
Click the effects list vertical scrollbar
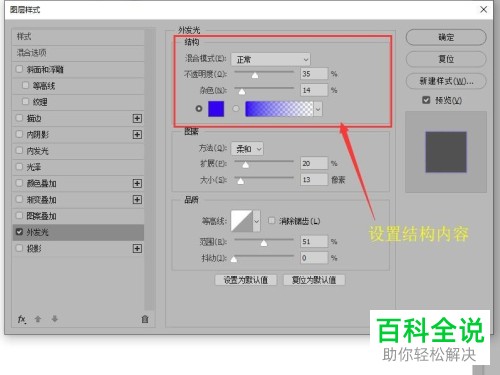click(x=150, y=170)
